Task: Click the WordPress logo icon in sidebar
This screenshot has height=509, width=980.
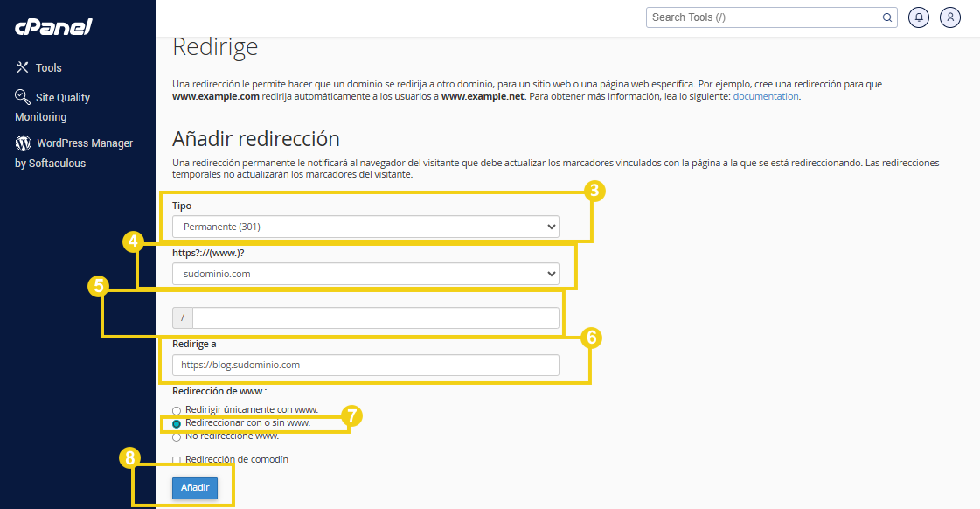Action: pos(23,143)
